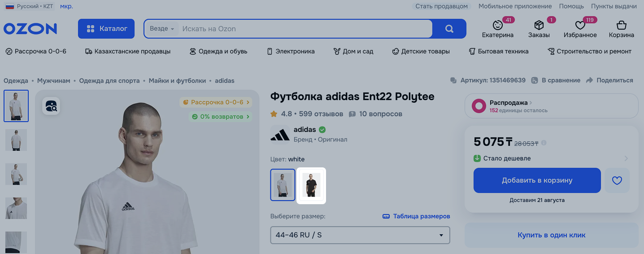The height and width of the screenshot is (254, 644).
Task: Open Казахстанские продавцы category
Action: point(128,51)
